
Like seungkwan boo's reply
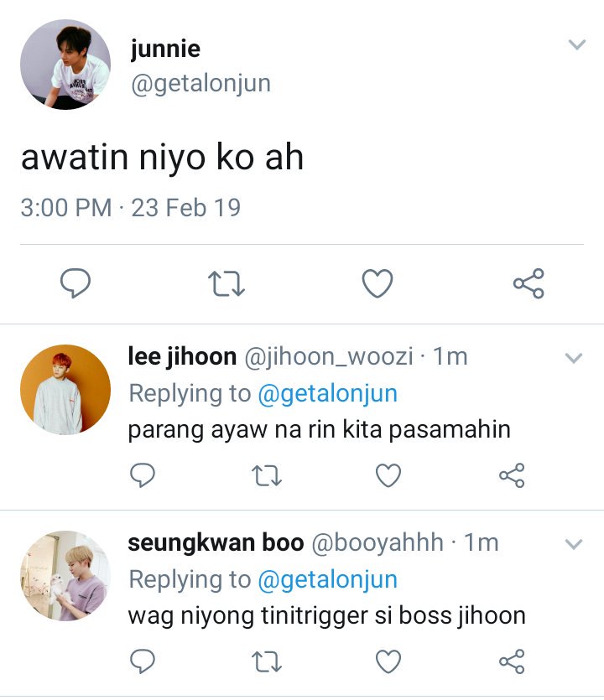coord(388,661)
